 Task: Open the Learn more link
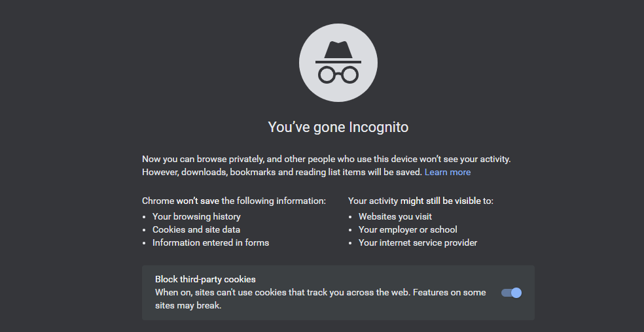(x=448, y=172)
